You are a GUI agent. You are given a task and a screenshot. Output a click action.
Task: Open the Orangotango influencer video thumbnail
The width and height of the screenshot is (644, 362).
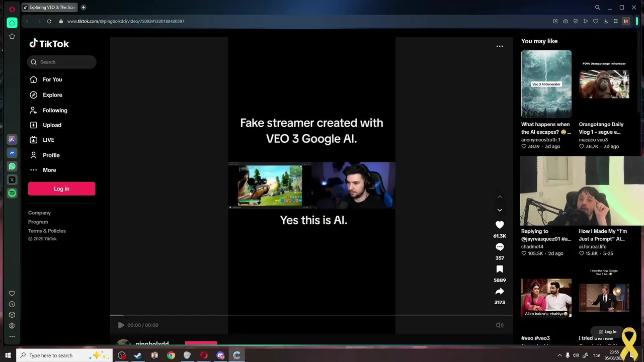(x=604, y=84)
